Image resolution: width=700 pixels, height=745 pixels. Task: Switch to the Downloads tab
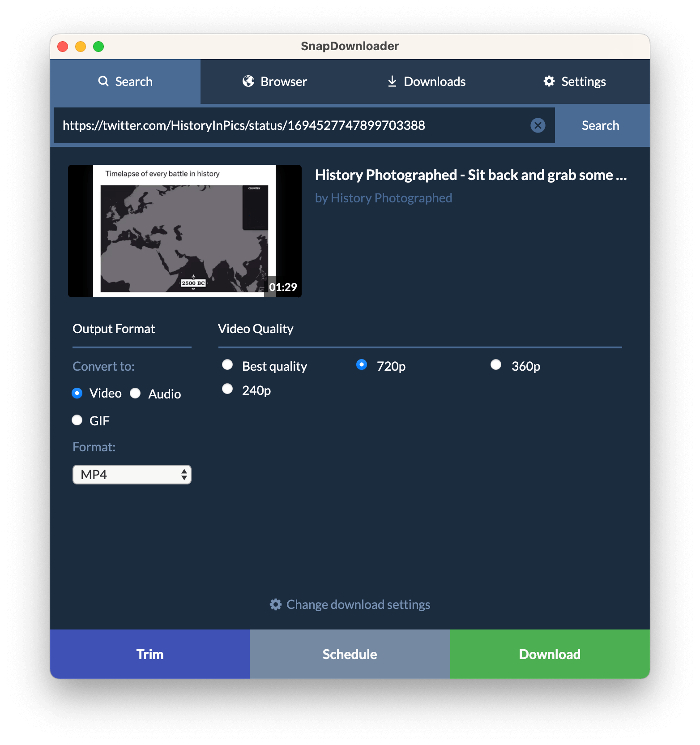point(426,81)
